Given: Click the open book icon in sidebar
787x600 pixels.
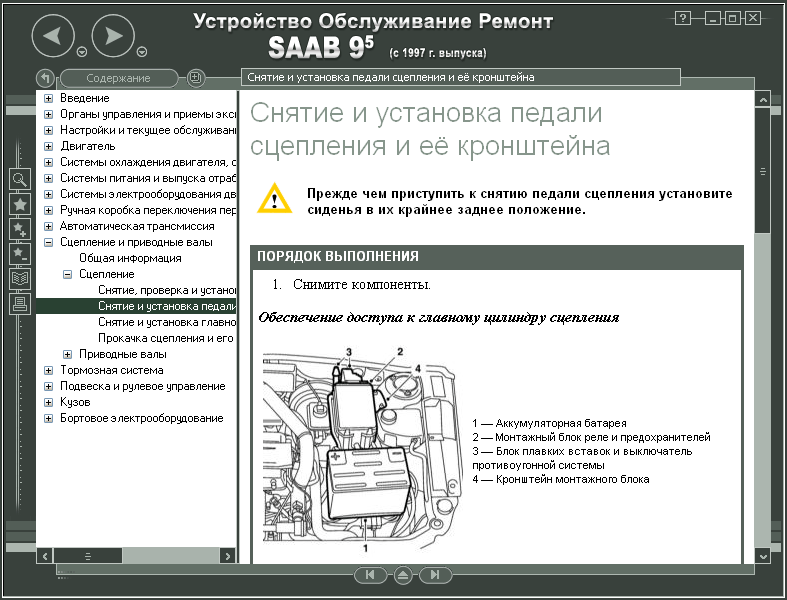Looking at the screenshot, I should (x=20, y=279).
